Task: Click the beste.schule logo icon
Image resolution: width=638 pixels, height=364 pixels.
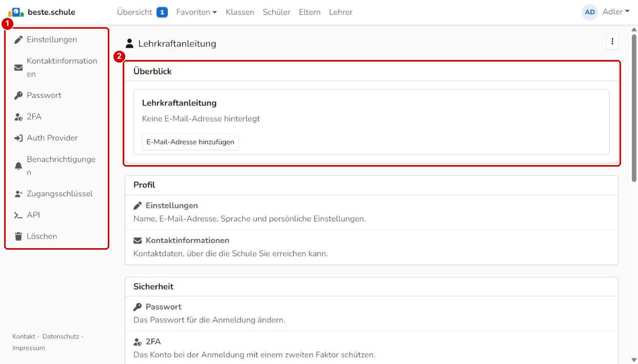Action: tap(15, 12)
